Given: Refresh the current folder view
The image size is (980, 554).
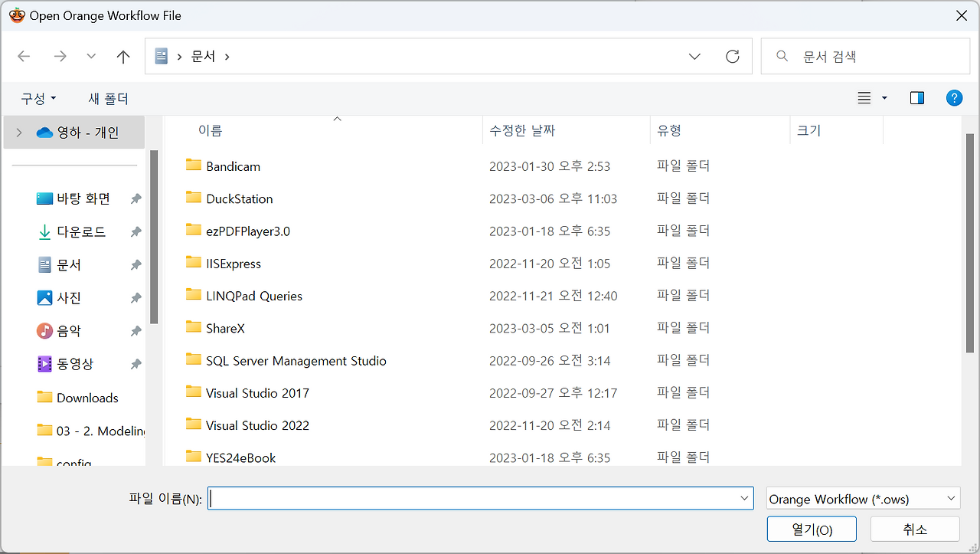Looking at the screenshot, I should [x=733, y=56].
